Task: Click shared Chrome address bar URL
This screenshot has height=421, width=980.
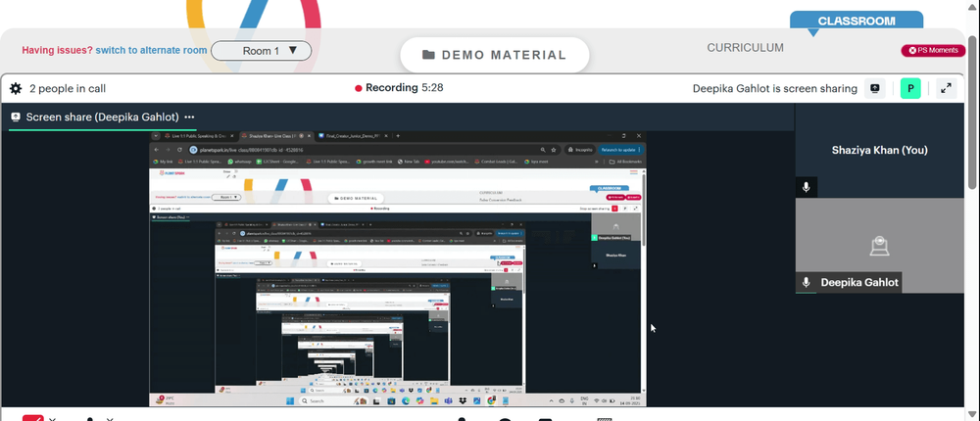Action: tap(251, 150)
